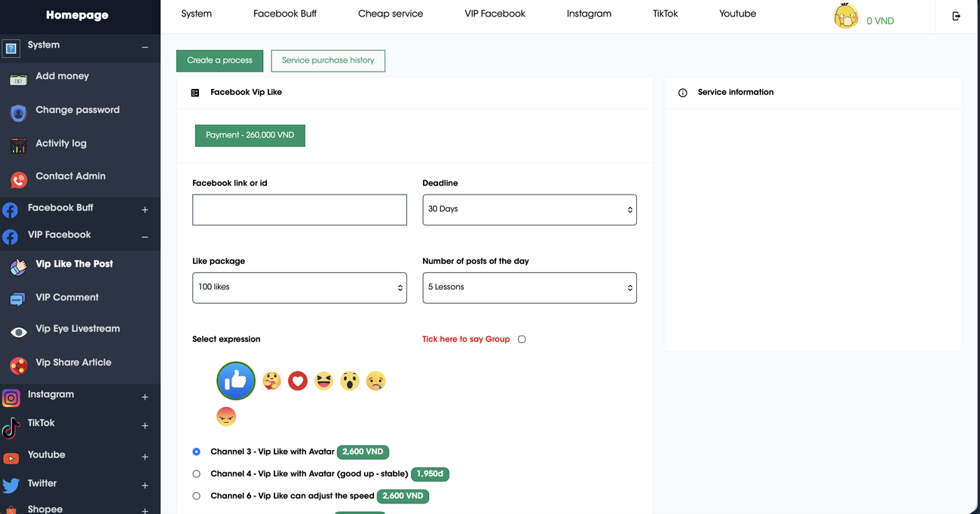Screen dimensions: 980x514
Task: Click the Create a process button
Action: pos(220,60)
